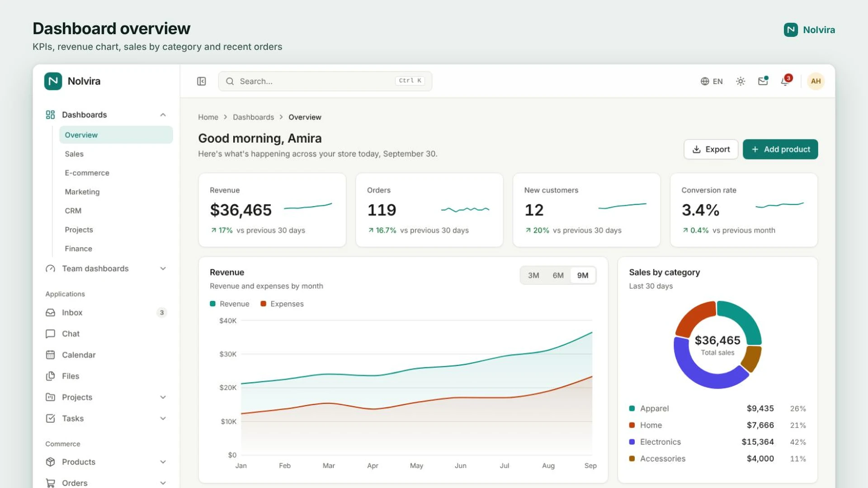Toggle Revenue series in chart legend
The image size is (868, 488).
pyautogui.click(x=230, y=304)
